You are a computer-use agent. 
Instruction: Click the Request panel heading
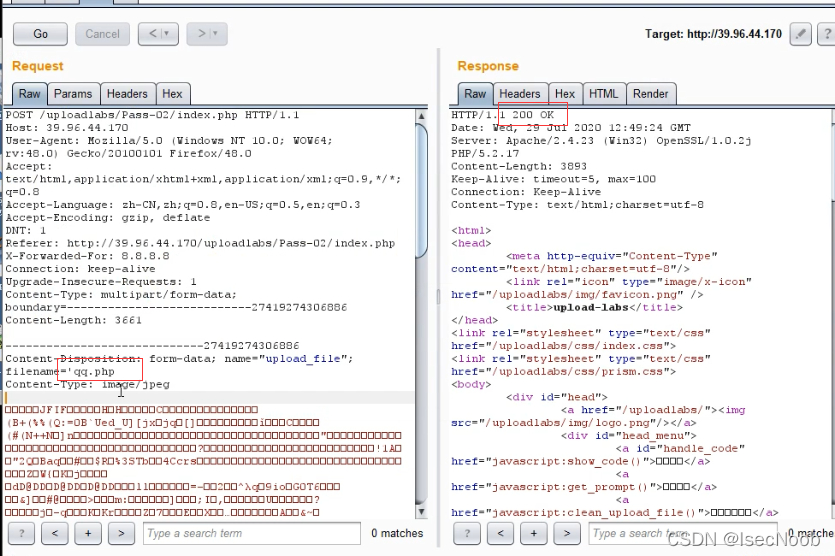click(38, 66)
